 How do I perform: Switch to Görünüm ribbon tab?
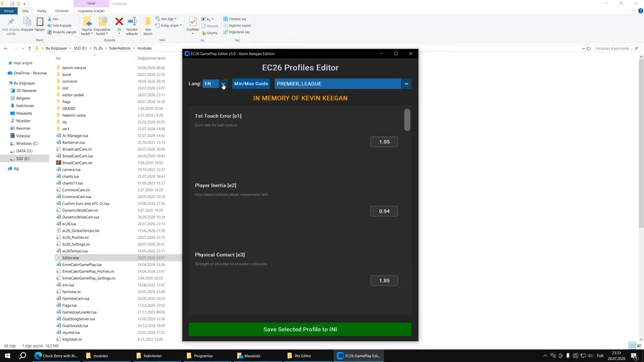(x=62, y=11)
